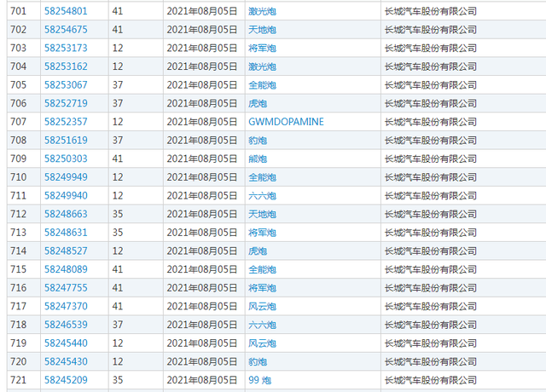
Task: Open application number 58254801 link
Action: tap(66, 11)
